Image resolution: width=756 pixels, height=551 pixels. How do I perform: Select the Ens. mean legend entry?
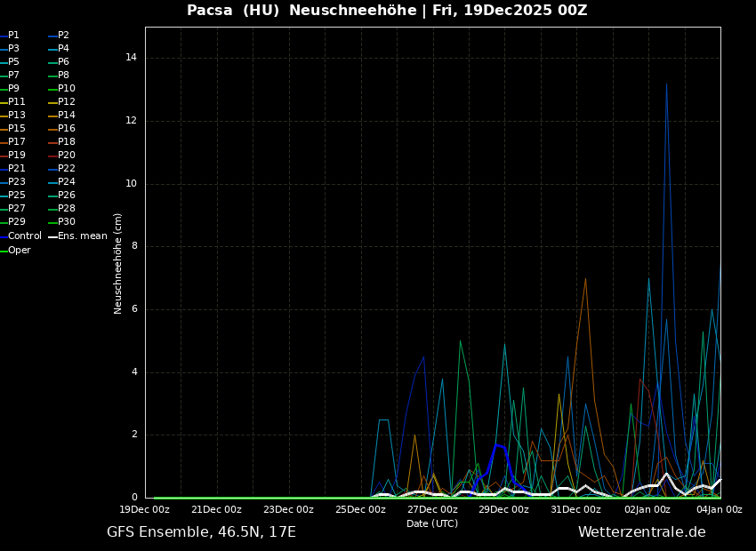click(82, 236)
